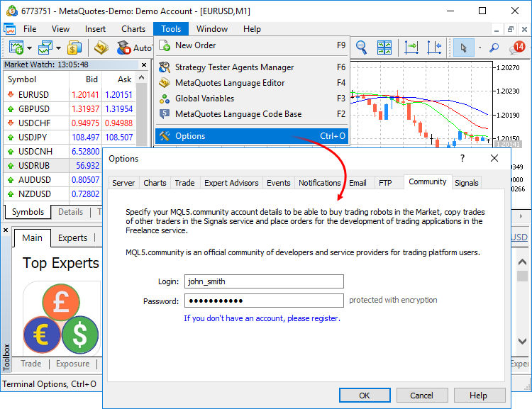This screenshot has height=409, width=532.
Task: Click the chart window icon beside File menu
Action: pos(10,29)
